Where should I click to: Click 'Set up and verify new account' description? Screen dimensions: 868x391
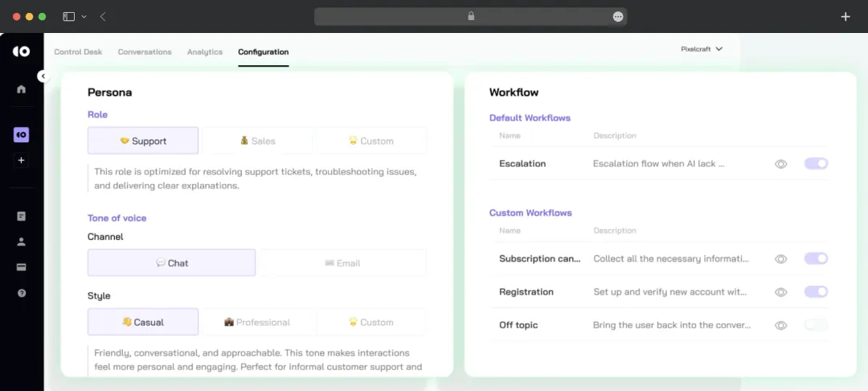point(669,292)
